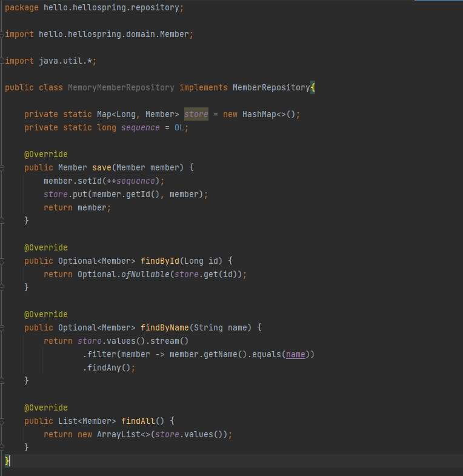Click Map<Long, Member> type
The height and width of the screenshot is (476, 463).
pyautogui.click(x=138, y=115)
